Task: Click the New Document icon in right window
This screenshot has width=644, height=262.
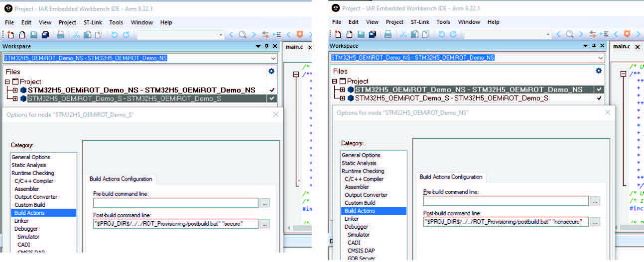Action: pos(339,34)
